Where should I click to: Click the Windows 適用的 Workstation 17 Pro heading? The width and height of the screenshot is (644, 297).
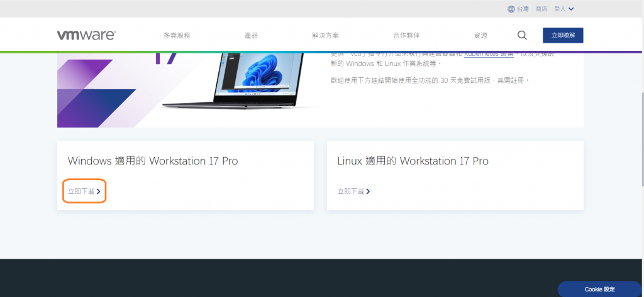click(153, 161)
